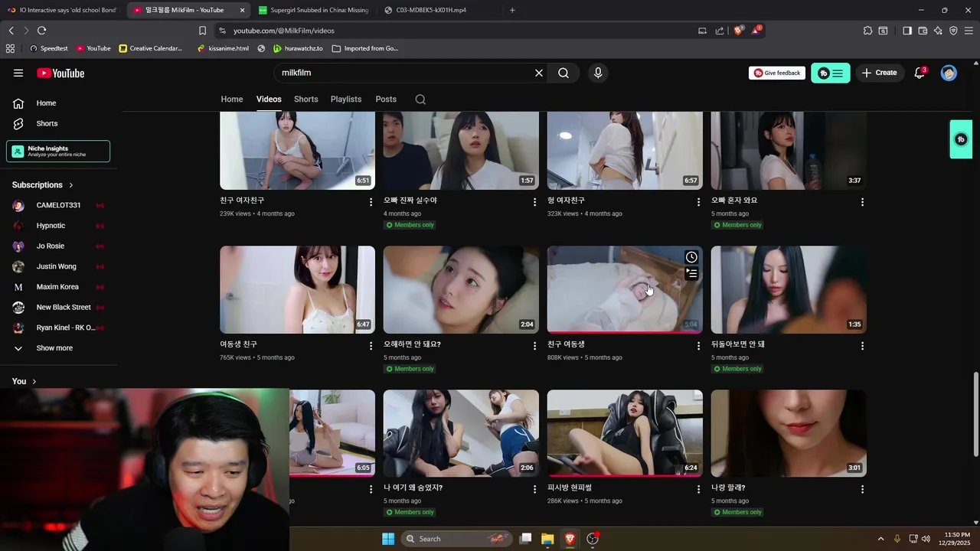Open browser extensions puzzle icon
Screen dimensions: 980x551
click(867, 31)
